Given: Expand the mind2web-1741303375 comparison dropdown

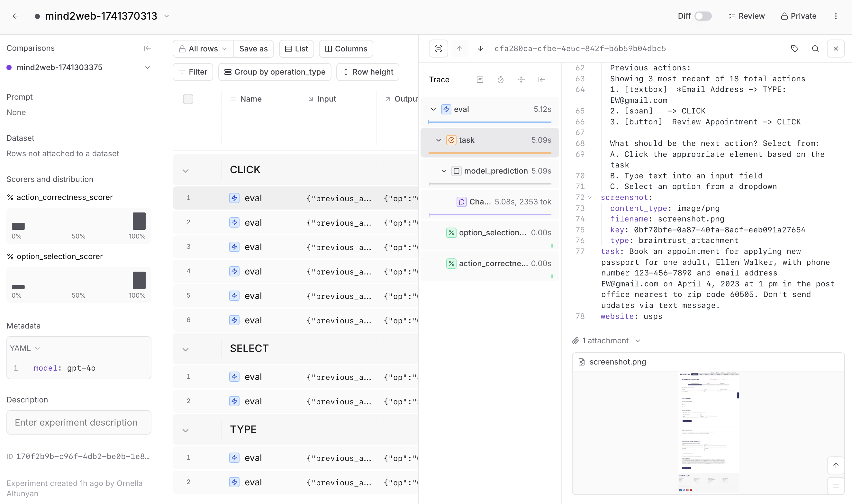Looking at the screenshot, I should [148, 67].
